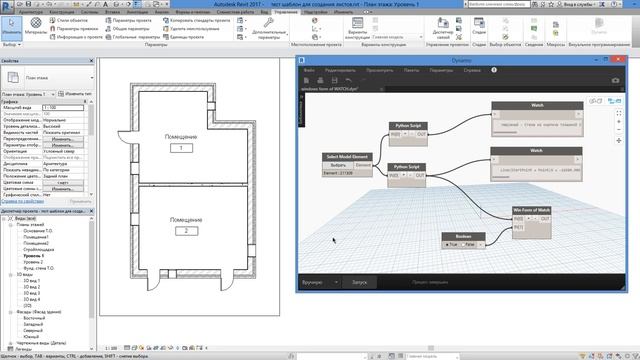Click the camera export icon in Dynamo

(x=616, y=80)
